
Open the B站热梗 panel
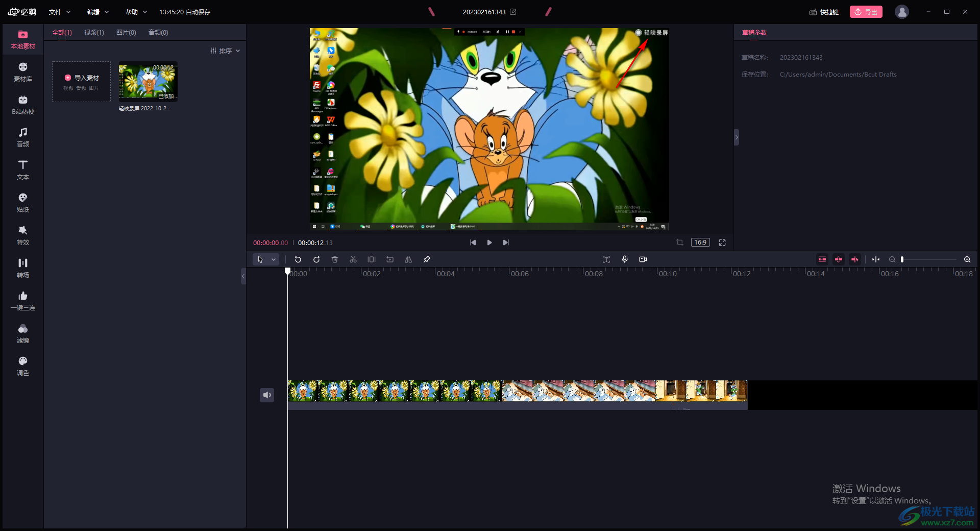point(23,105)
